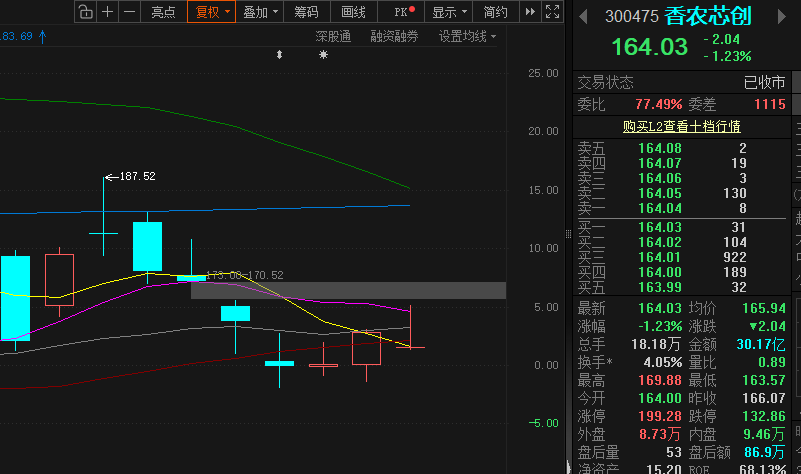Expand the 显示 display dropdown
This screenshot has width=801, height=474.
[x=449, y=12]
